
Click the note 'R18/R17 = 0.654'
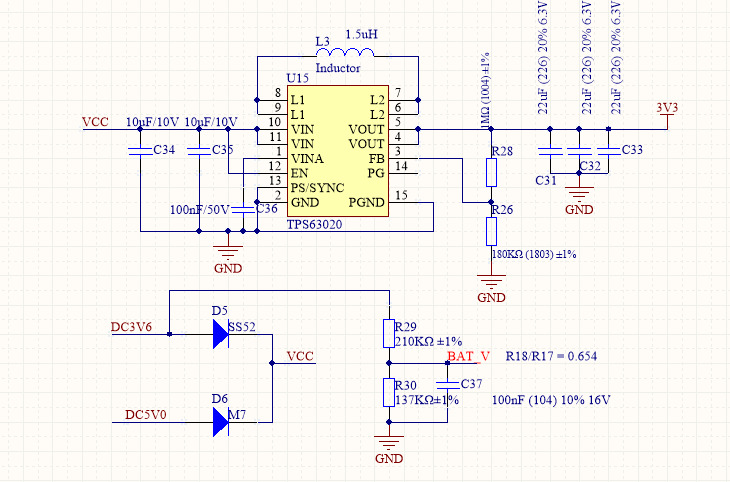coord(551,356)
